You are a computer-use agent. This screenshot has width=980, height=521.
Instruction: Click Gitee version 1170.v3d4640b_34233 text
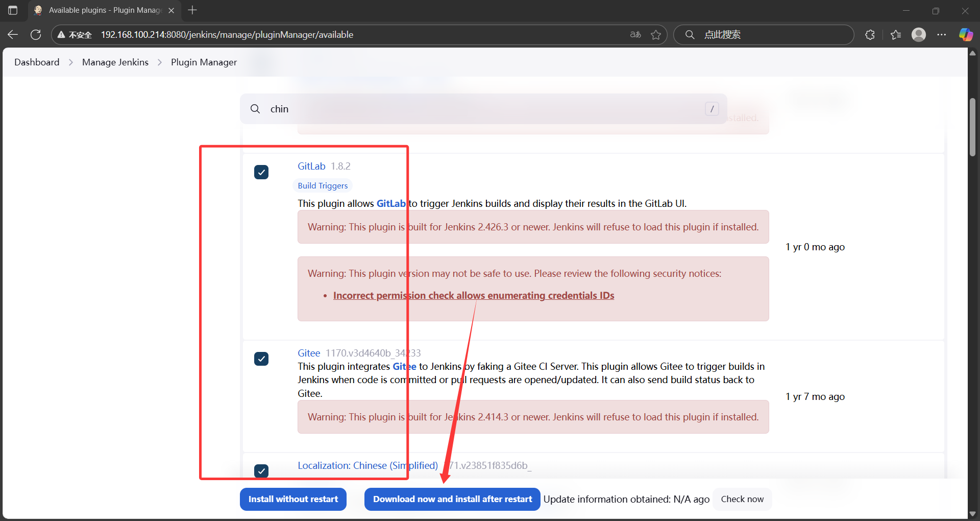pos(373,353)
